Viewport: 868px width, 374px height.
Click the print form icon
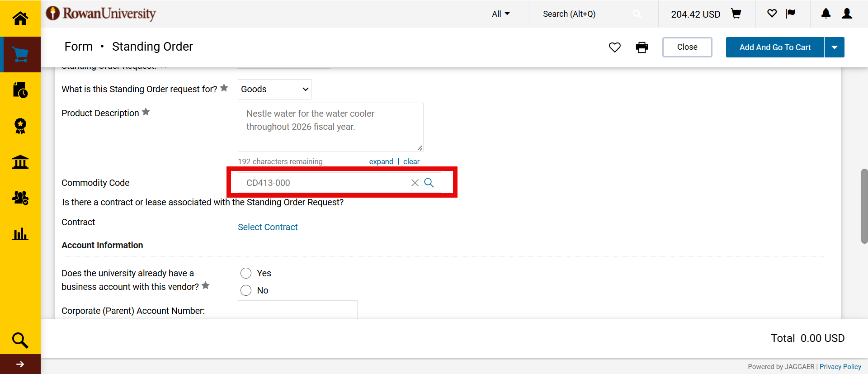pos(642,47)
